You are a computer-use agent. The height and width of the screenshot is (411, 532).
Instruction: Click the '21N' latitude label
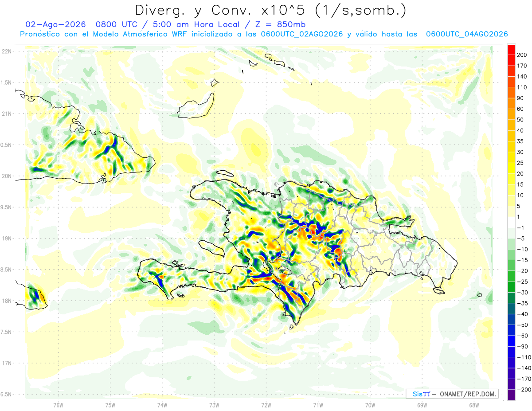coord(7,114)
